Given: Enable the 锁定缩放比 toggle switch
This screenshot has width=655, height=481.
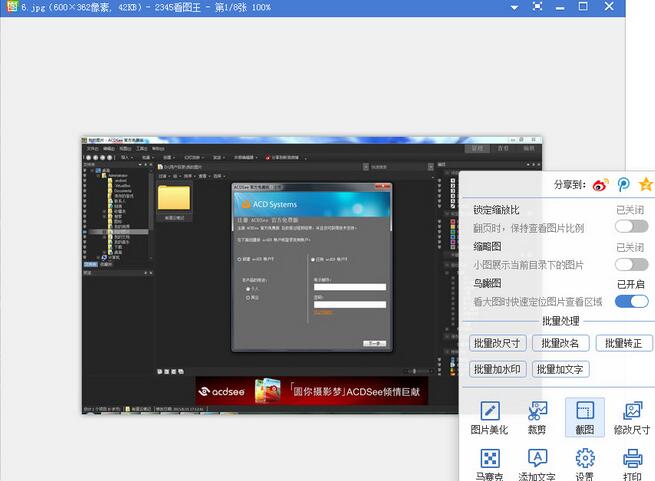Looking at the screenshot, I should (632, 228).
